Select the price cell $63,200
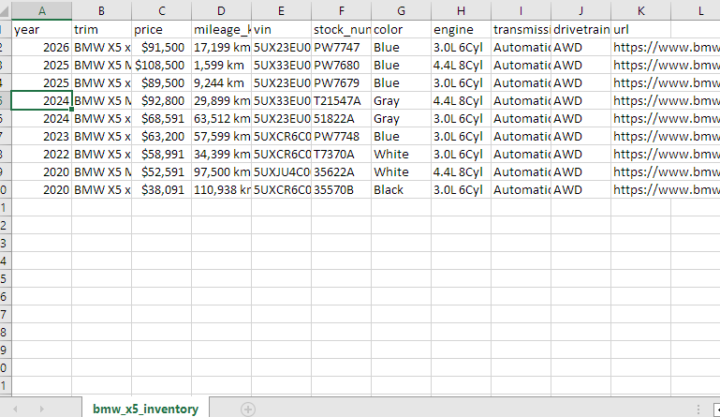Image resolution: width=720 pixels, height=417 pixels. point(162,136)
